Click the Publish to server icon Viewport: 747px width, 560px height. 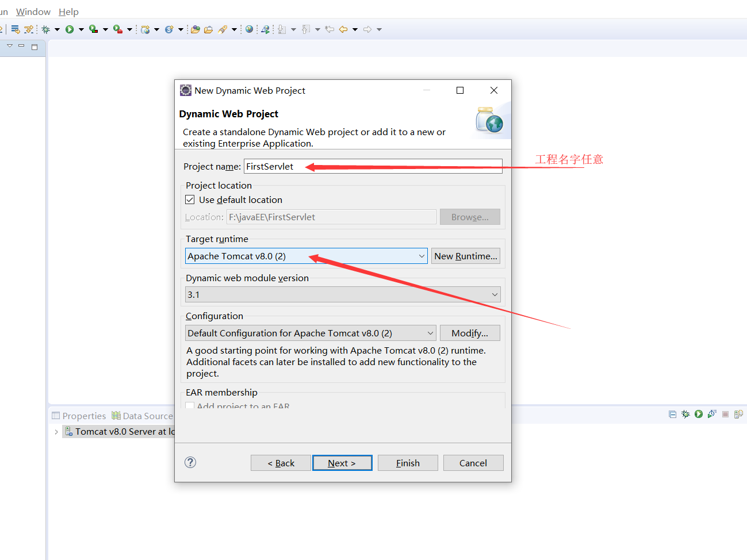coord(738,414)
